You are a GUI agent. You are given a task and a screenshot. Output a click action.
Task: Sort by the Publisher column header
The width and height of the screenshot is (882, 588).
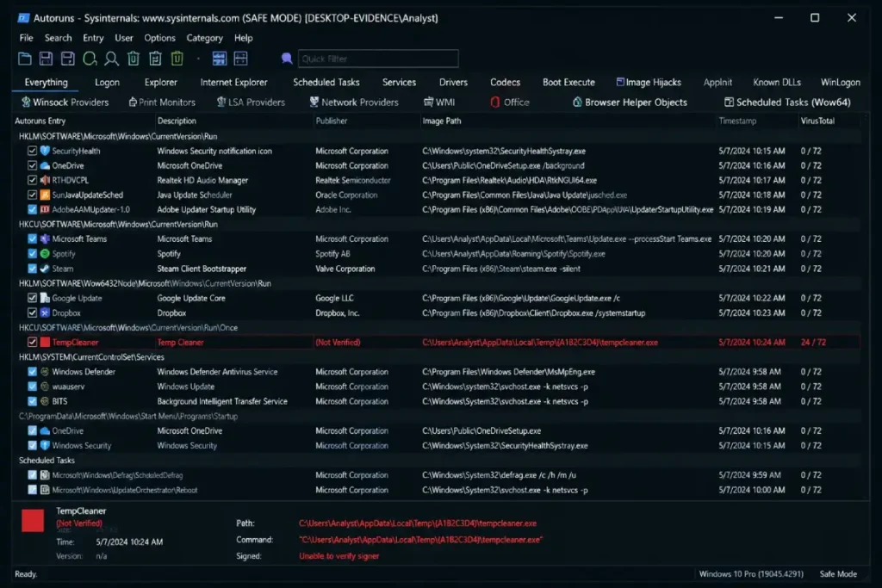(332, 121)
